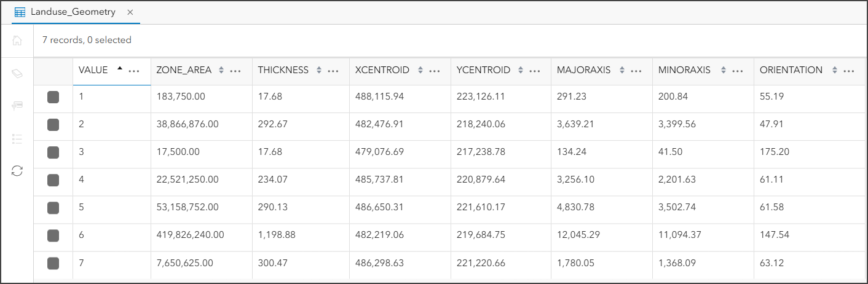Click the list view icon in sidebar
Viewport: 868px width, 284px height.
click(17, 138)
